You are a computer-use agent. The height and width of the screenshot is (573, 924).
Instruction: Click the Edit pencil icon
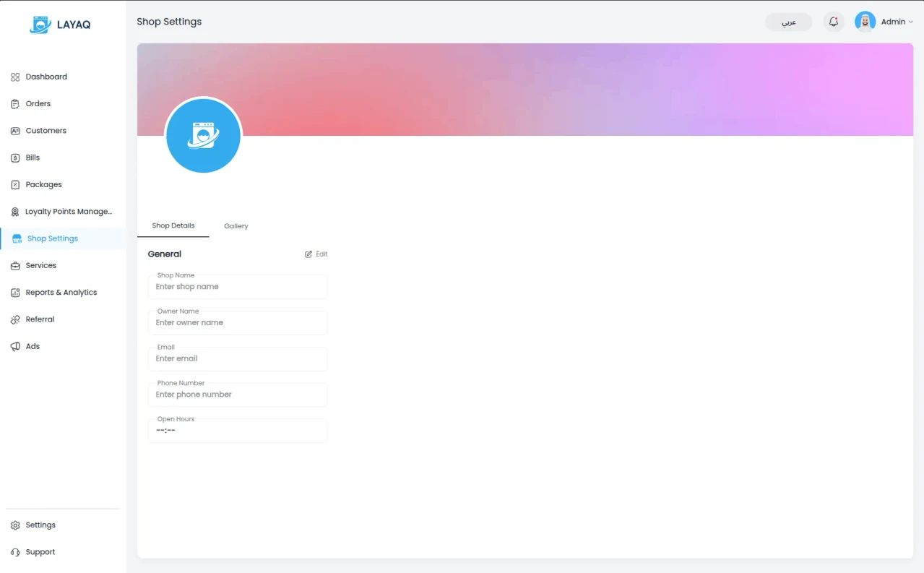(308, 254)
